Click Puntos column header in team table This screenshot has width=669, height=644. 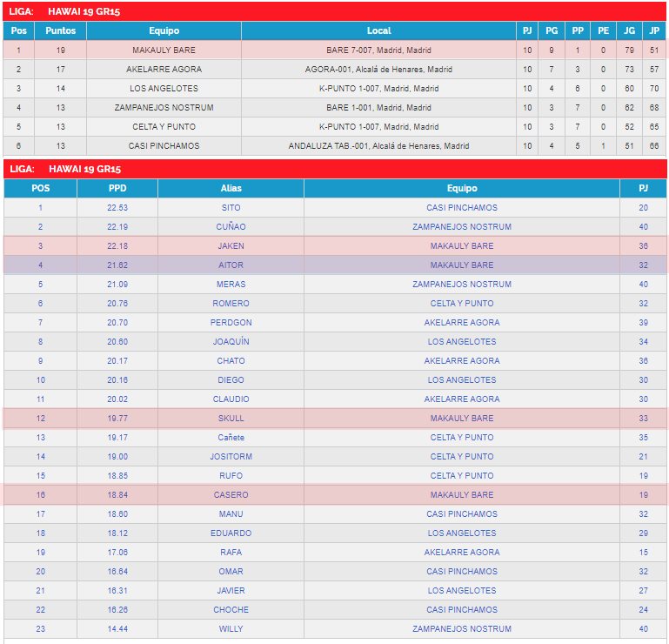pos(61,30)
